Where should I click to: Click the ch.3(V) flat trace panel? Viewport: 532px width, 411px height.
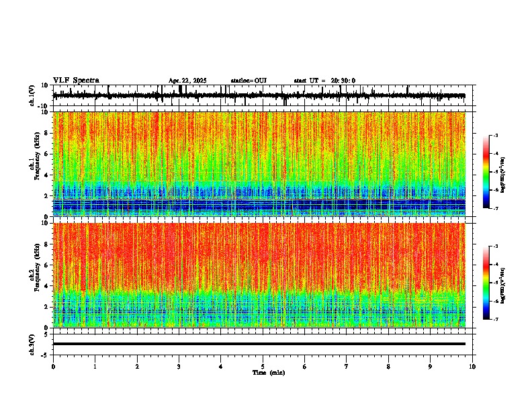pos(264,345)
